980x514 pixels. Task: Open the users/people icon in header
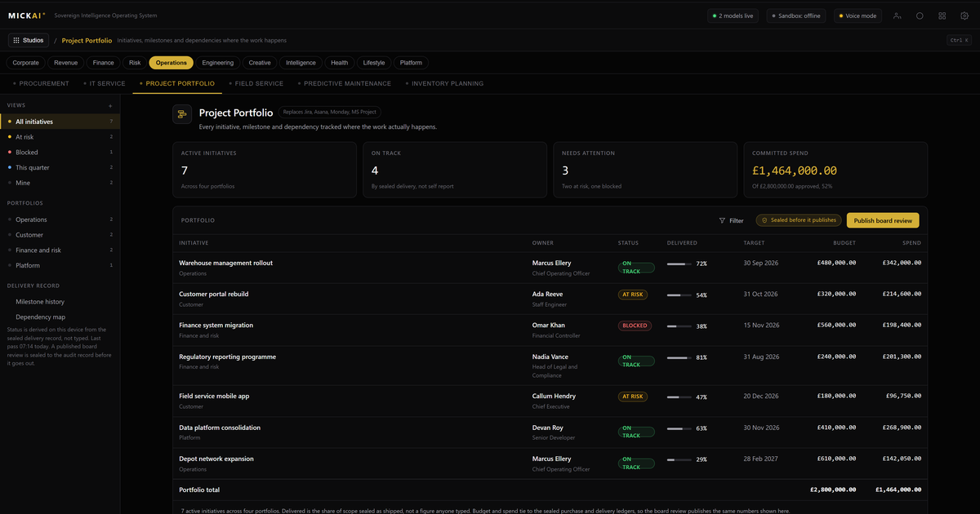point(898,16)
